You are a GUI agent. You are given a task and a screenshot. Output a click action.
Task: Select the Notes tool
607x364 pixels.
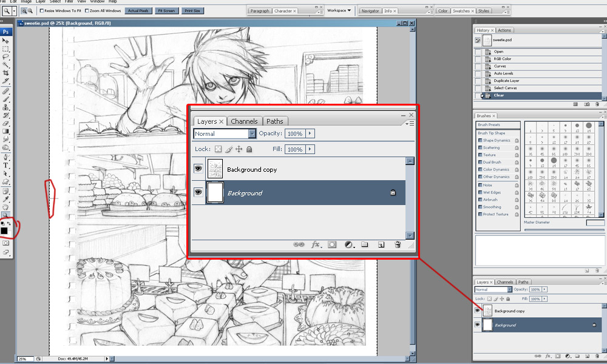5,191
